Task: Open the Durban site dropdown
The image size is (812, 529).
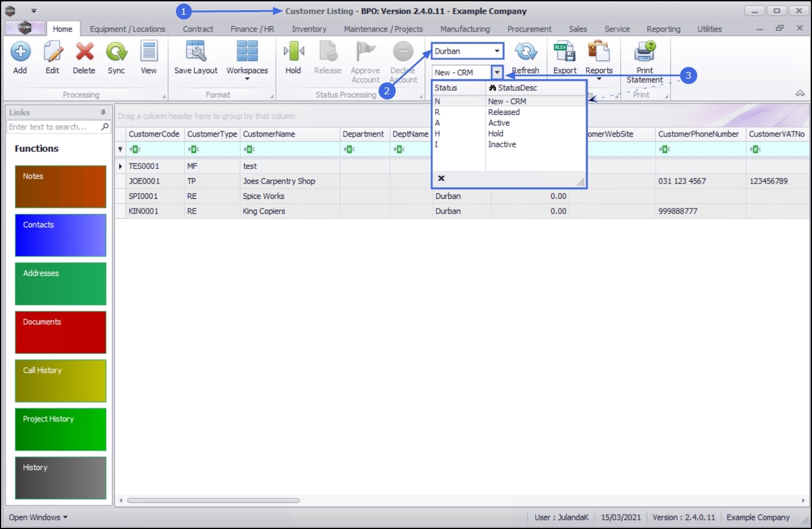Action: pyautogui.click(x=467, y=51)
